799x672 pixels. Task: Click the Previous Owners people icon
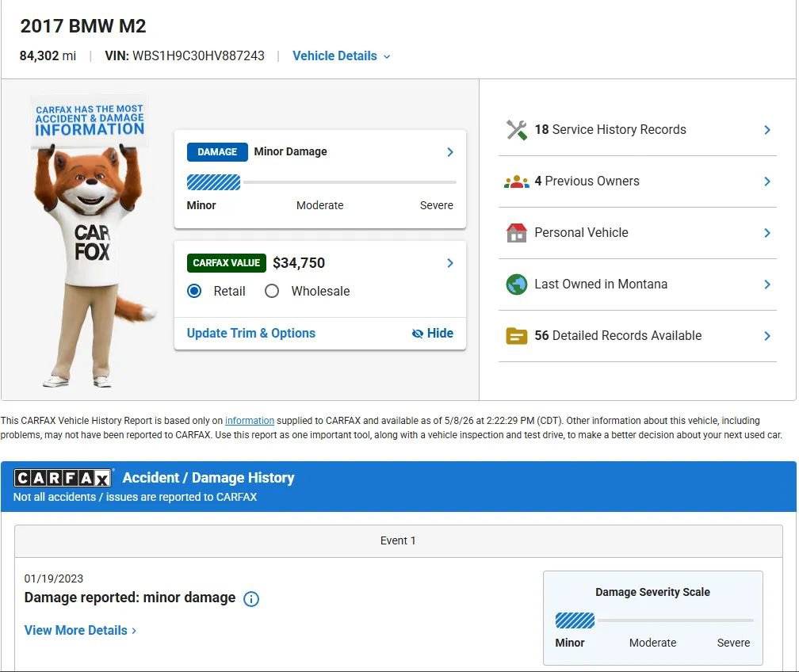516,181
